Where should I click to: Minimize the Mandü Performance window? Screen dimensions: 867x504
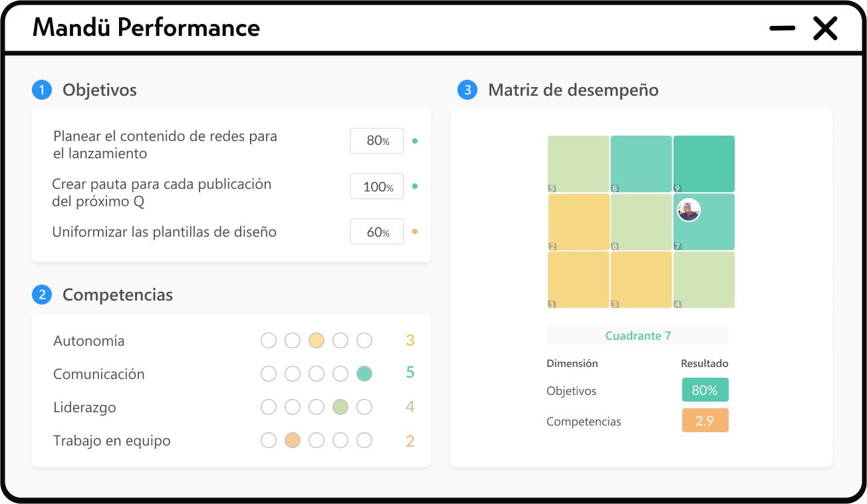[x=783, y=28]
